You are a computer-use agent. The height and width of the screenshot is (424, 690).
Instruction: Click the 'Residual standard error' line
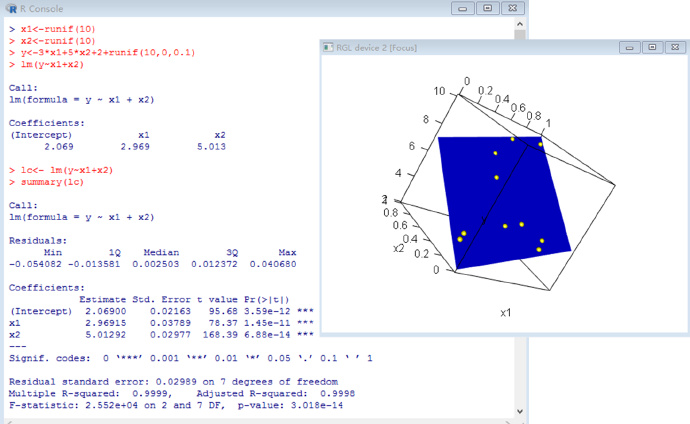pos(173,382)
